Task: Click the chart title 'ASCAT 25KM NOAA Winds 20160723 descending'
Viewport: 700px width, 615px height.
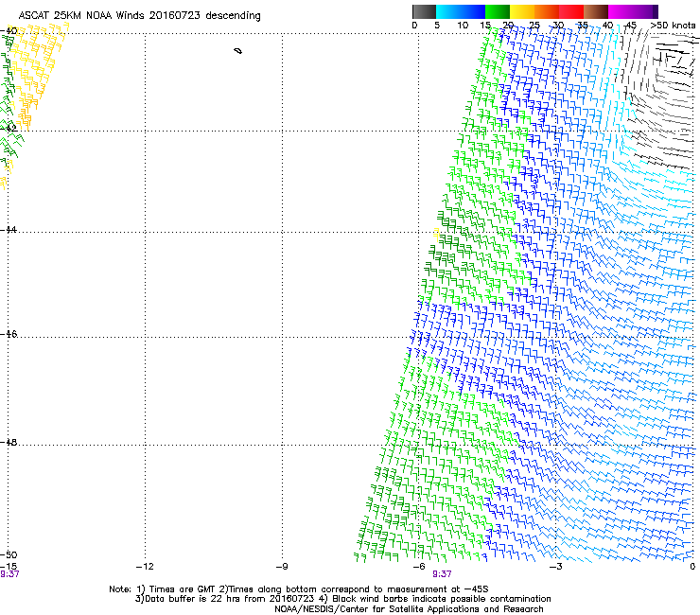Action: (x=139, y=15)
